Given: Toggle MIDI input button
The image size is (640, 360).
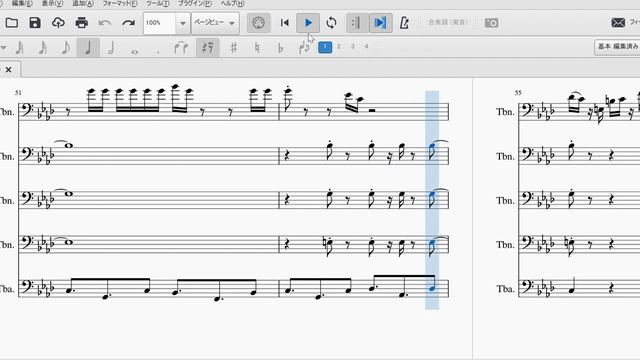Looking at the screenshot, I should [x=258, y=23].
